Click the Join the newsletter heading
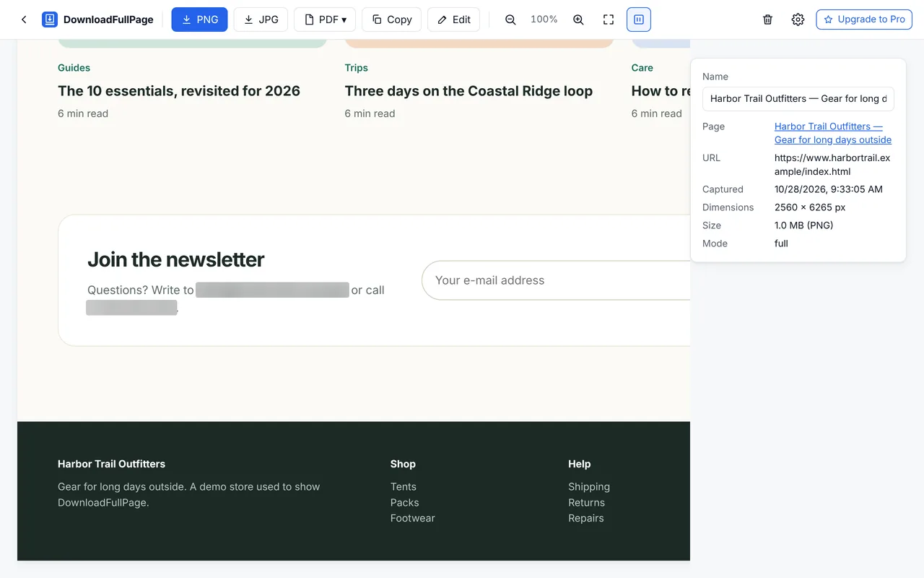 (x=176, y=259)
